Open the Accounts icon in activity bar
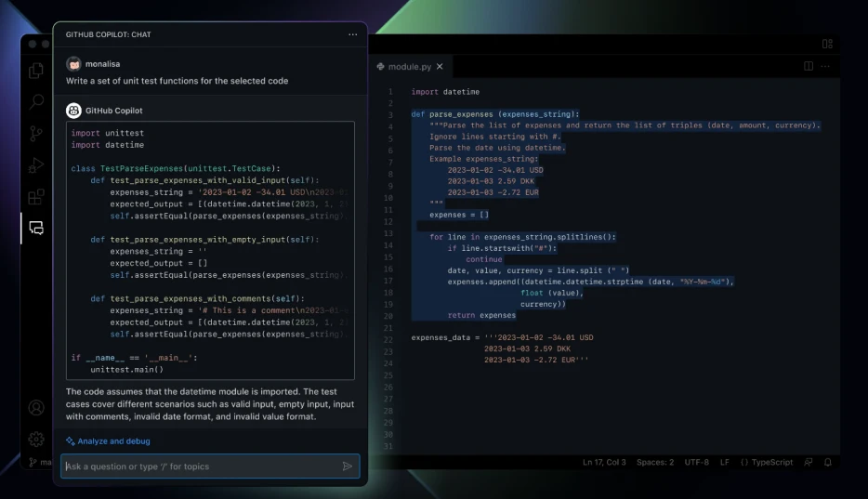The image size is (868, 499). point(36,408)
